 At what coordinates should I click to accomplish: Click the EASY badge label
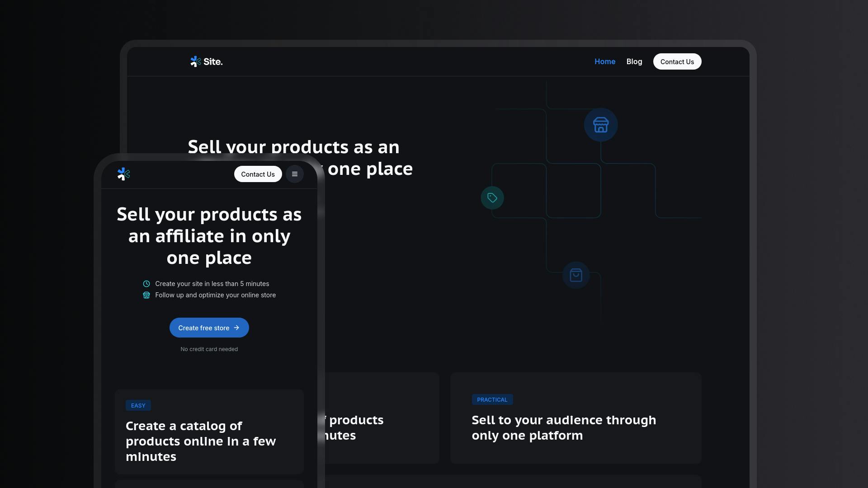point(138,405)
